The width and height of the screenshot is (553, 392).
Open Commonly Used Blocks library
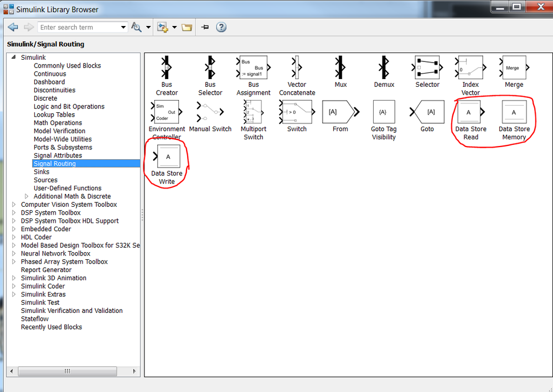(67, 65)
